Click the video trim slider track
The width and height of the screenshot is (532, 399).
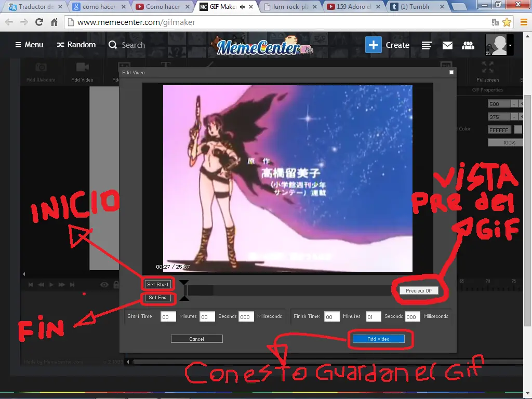click(x=288, y=290)
